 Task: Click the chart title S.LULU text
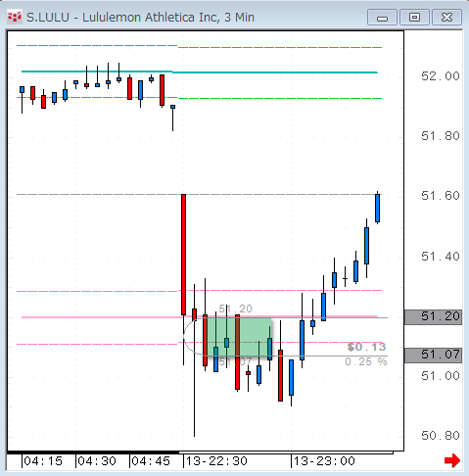click(x=48, y=17)
